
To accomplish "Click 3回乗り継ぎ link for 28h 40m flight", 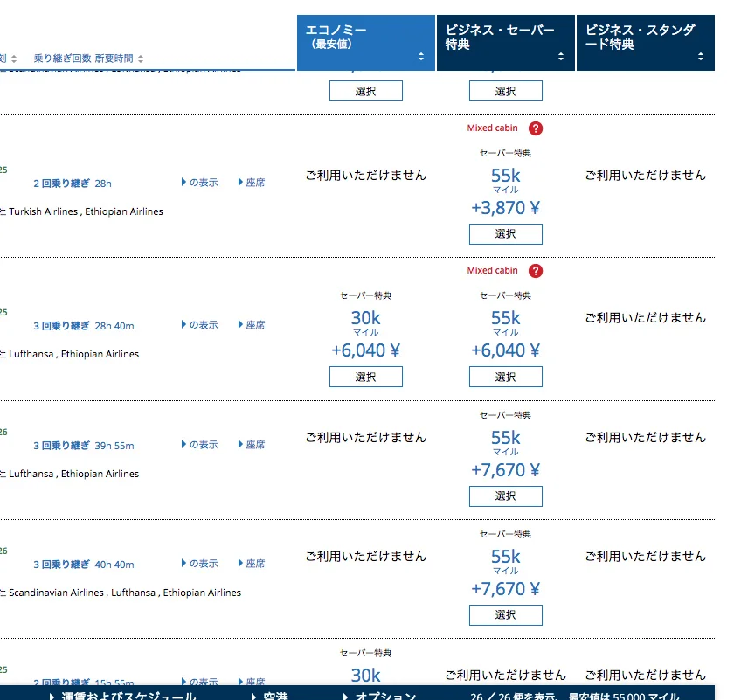I will (x=61, y=325).
